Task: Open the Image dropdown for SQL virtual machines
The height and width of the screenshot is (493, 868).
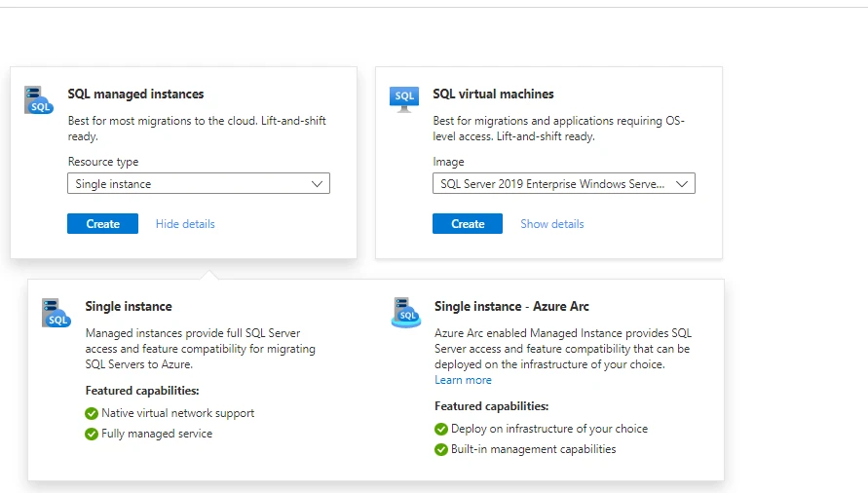Action: [x=563, y=183]
